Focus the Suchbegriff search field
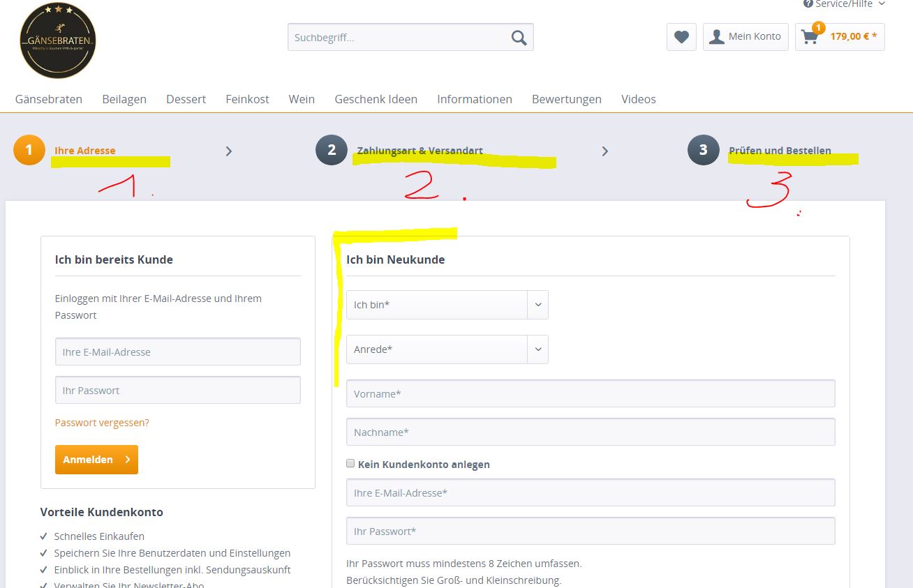 pyautogui.click(x=398, y=38)
